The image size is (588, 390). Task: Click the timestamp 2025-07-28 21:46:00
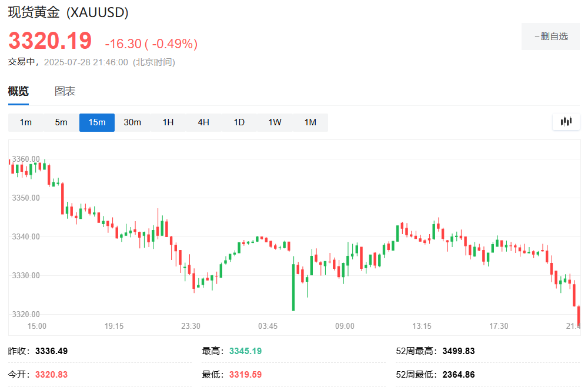click(86, 62)
